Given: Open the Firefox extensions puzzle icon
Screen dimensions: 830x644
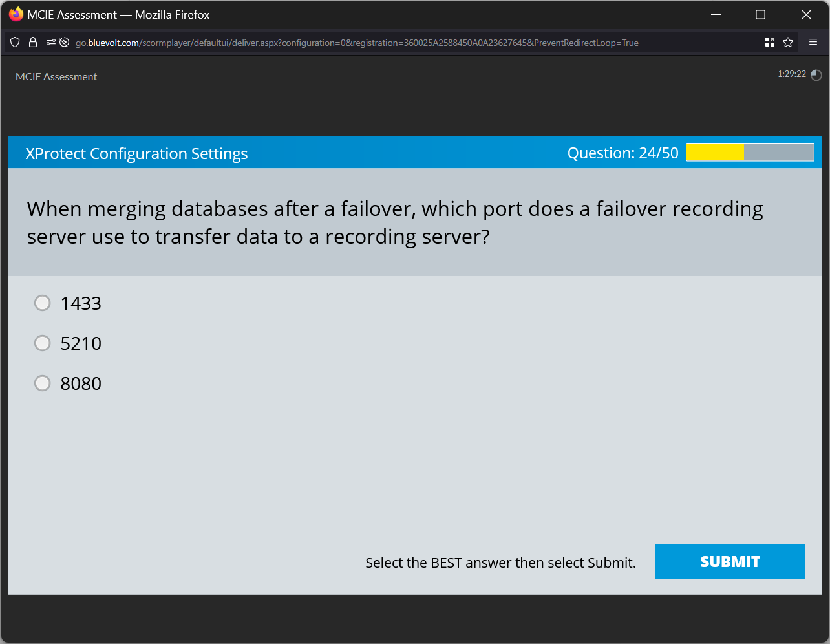Looking at the screenshot, I should click(769, 42).
